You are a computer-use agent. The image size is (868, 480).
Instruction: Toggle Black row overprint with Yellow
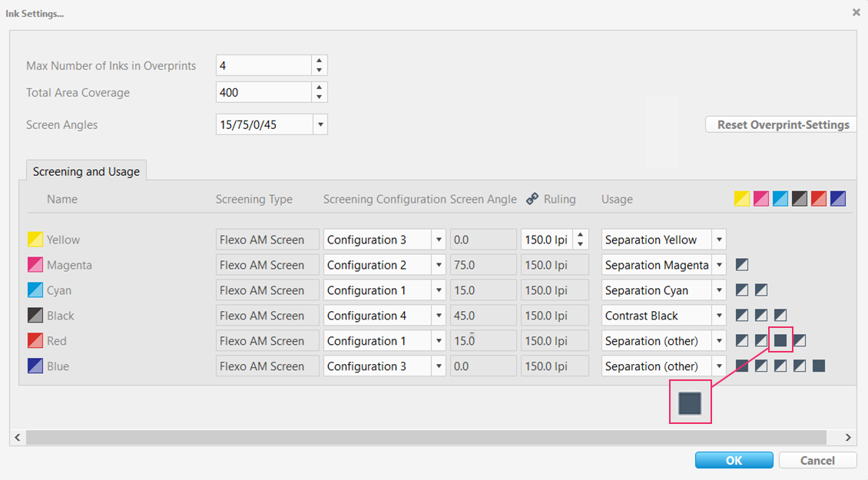(x=742, y=316)
